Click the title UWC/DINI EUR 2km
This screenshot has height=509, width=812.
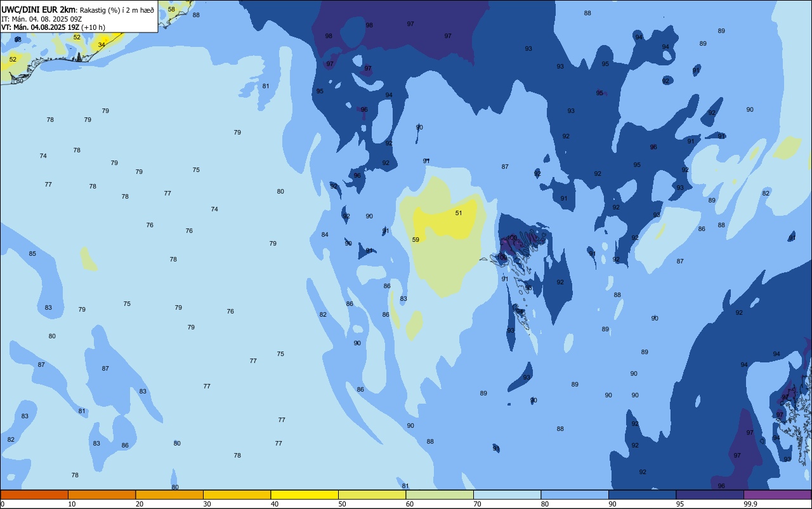tap(39, 10)
